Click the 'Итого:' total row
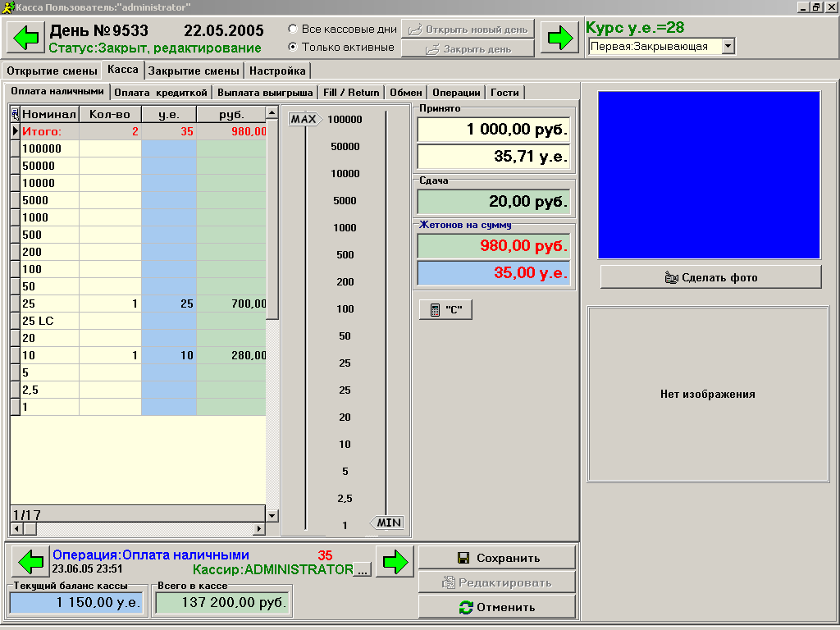 138,132
